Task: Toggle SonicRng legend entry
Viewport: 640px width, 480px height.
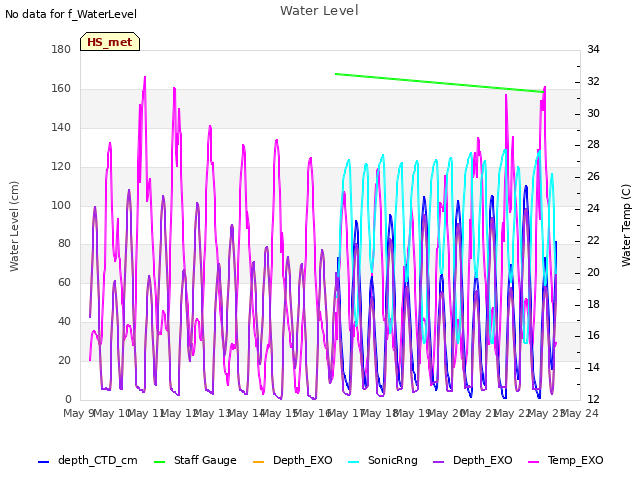Action: tap(383, 460)
